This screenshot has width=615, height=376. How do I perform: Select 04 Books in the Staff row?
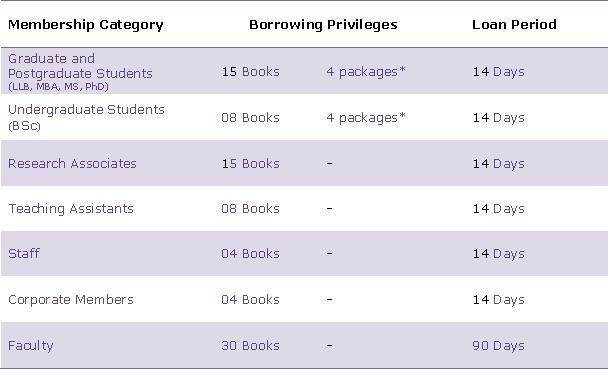pyautogui.click(x=250, y=254)
